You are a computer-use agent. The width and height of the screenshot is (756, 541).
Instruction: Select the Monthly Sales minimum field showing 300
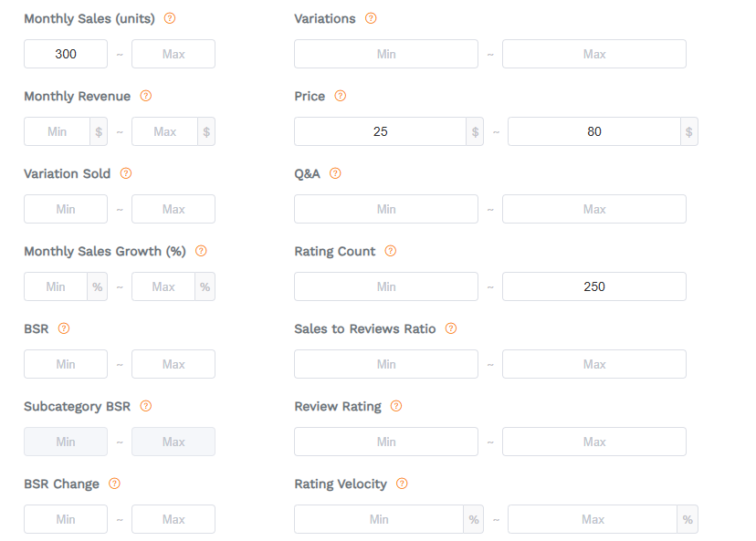point(65,54)
